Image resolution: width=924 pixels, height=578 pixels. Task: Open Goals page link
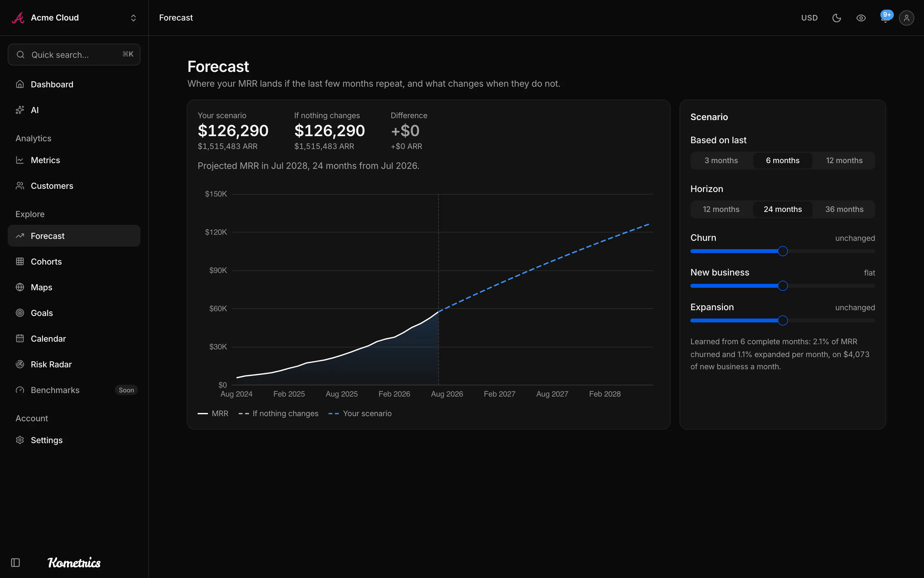tap(74, 313)
